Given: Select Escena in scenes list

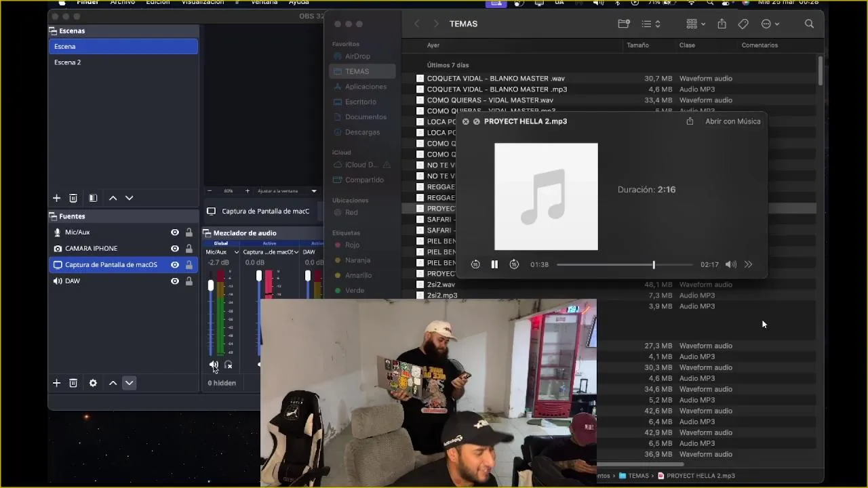Looking at the screenshot, I should [123, 46].
